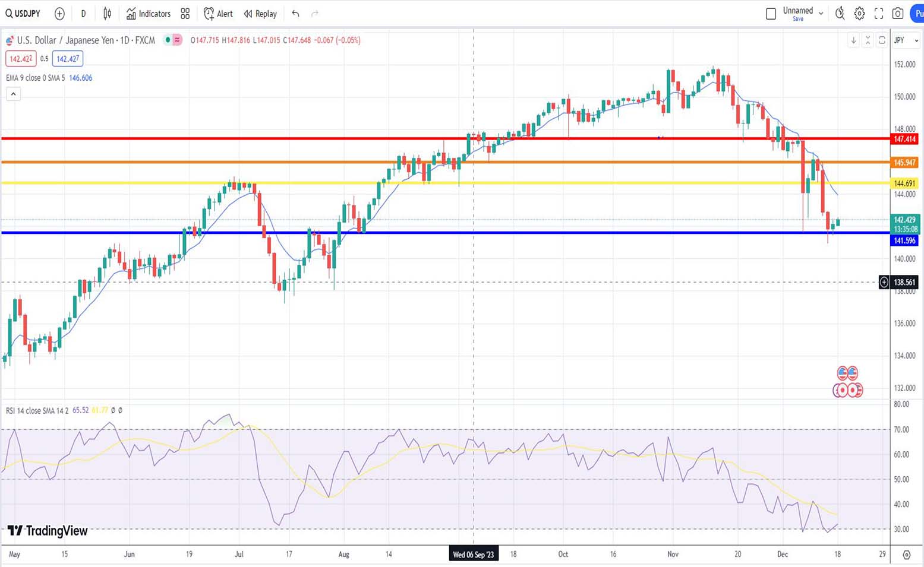This screenshot has height=567, width=924.
Task: Start bar Replay mode
Action: [x=260, y=14]
